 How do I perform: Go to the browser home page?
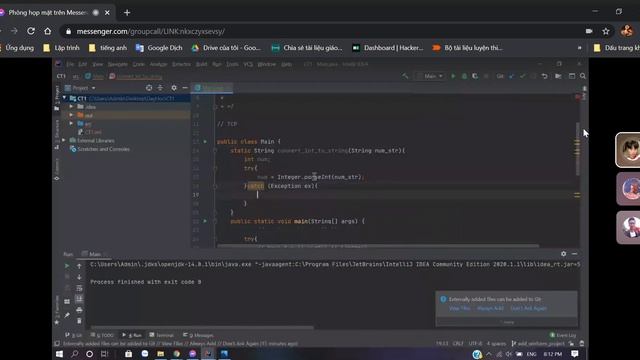48,31
